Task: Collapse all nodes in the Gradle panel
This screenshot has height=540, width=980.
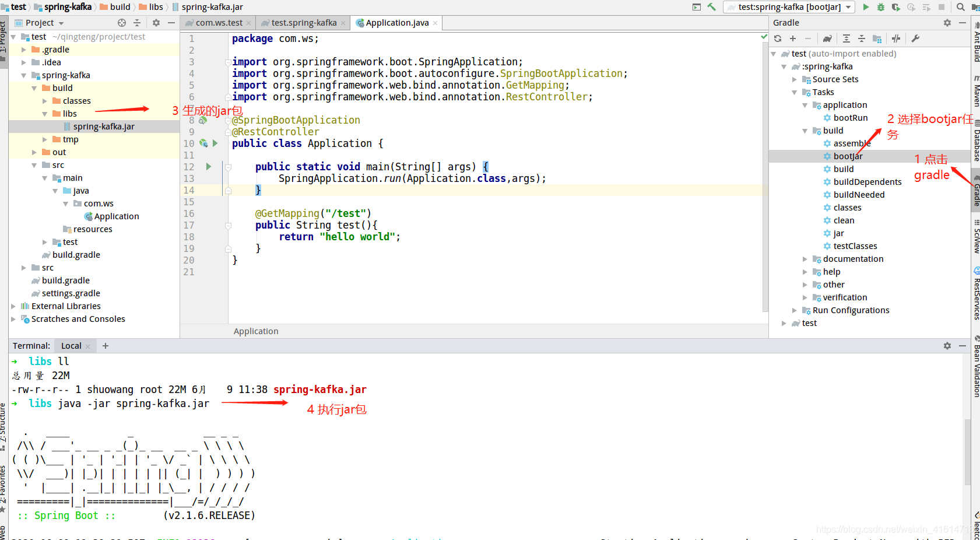Action: pyautogui.click(x=862, y=38)
